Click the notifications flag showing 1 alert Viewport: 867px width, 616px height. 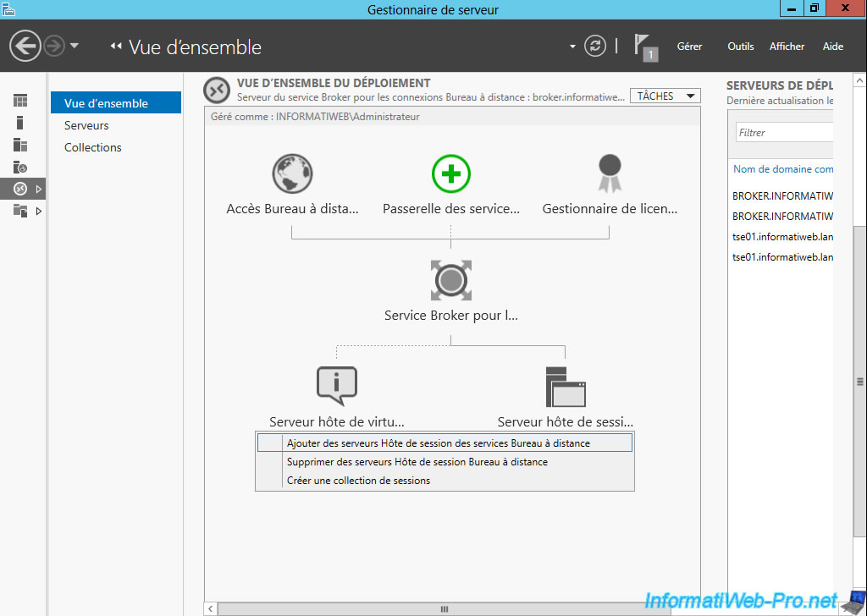[645, 47]
